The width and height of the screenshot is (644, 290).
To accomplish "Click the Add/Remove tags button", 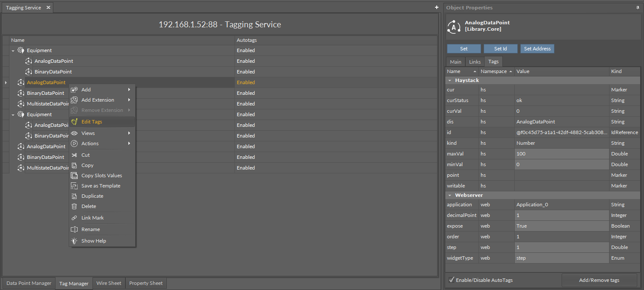I will coord(599,280).
